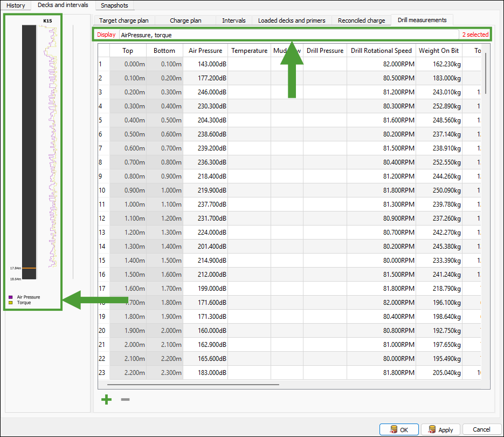This screenshot has width=504, height=437.
Task: Open the Reconciled charge tab
Action: pyautogui.click(x=361, y=21)
